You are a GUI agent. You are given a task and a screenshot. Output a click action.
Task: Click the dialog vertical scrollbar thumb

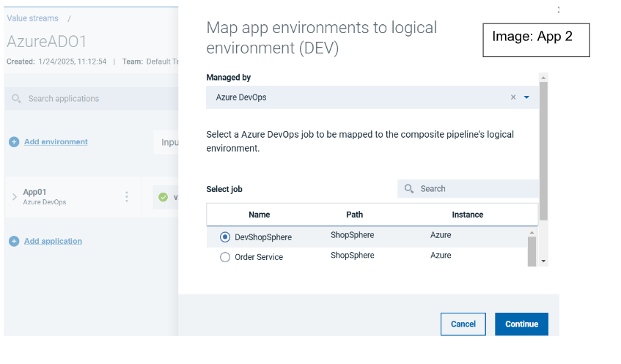click(x=543, y=146)
